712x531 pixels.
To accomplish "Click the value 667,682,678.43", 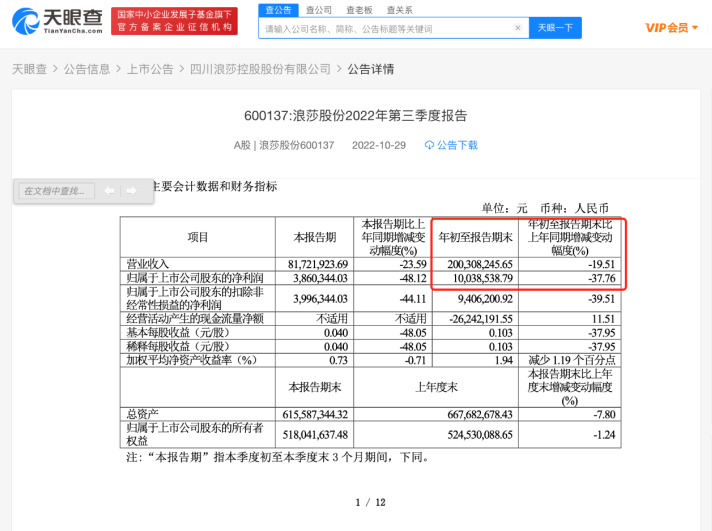I will (480, 414).
